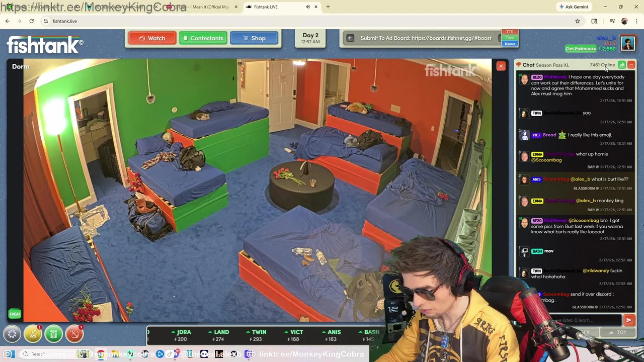Click the ad board back arrow
The image size is (644, 362).
(350, 38)
